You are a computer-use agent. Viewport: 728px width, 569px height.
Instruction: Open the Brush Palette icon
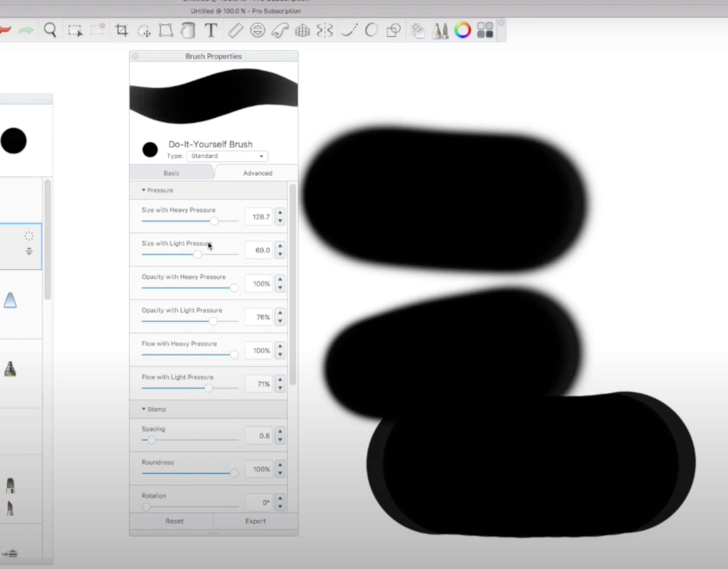[440, 30]
